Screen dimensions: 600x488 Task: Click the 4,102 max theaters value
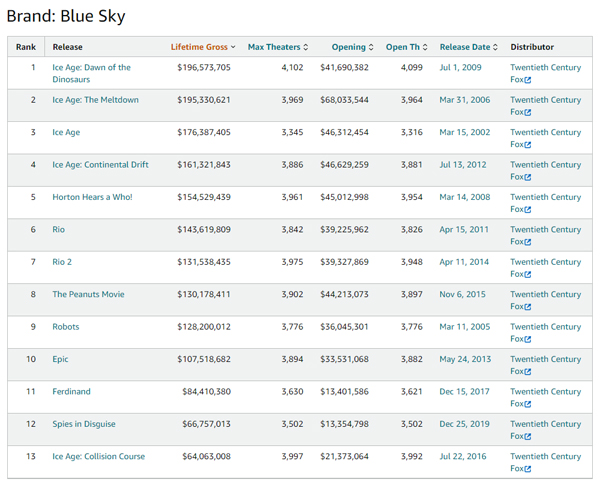[x=292, y=67]
